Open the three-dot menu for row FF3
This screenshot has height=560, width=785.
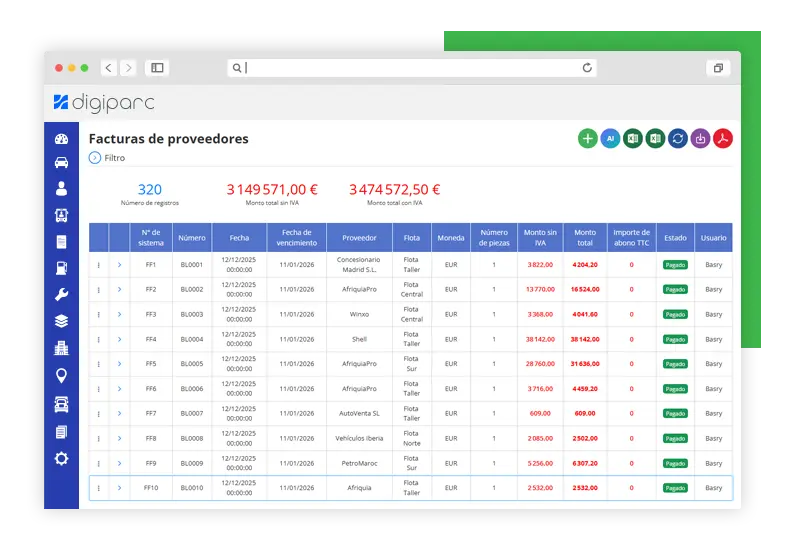pos(98,315)
